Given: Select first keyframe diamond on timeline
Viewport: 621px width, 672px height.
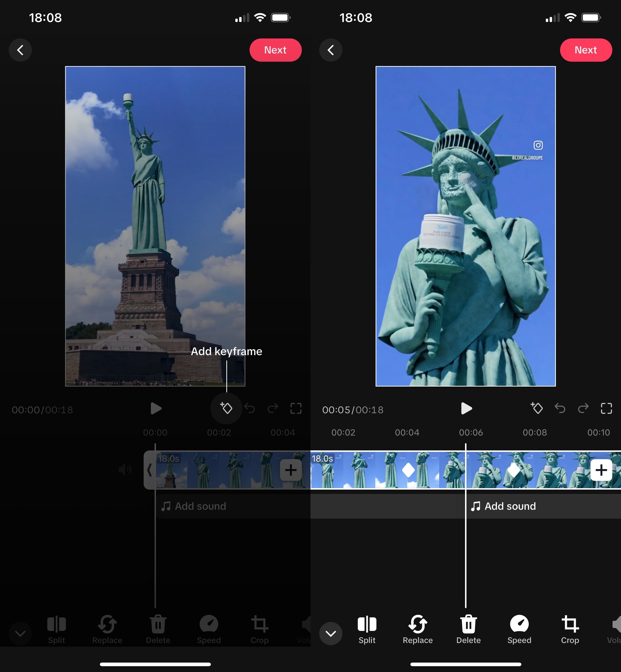Looking at the screenshot, I should 408,470.
